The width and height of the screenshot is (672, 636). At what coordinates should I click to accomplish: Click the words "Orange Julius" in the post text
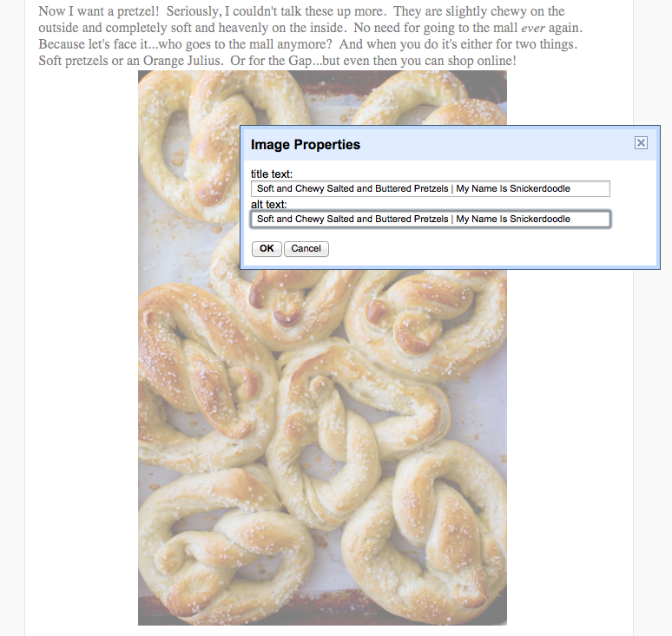coord(181,61)
